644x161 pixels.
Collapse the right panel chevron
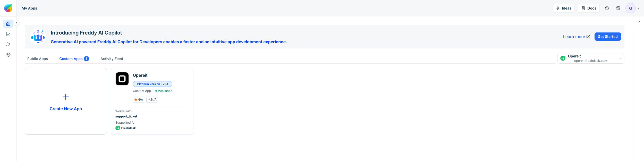coord(639,22)
